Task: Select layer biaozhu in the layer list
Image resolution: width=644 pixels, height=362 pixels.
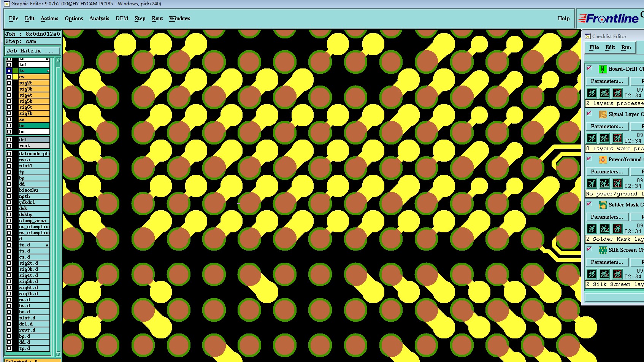Action: [x=34, y=190]
